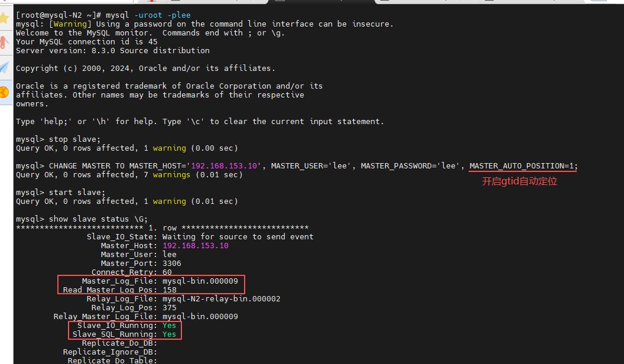Click the 'Master_User: lee' row
Image resolution: width=624 pixels, height=364 pixels.
click(138, 255)
